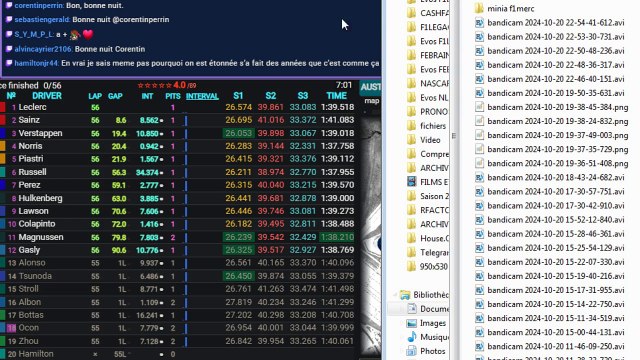Open the Images library in navigation pane
This screenshot has height=360, width=640.
point(426,323)
